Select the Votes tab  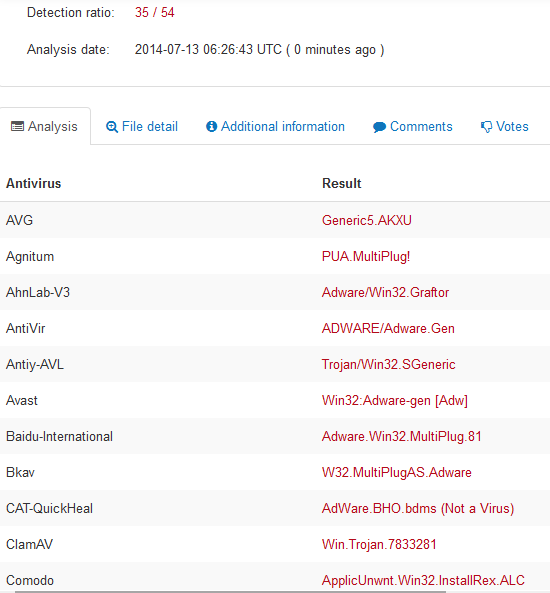click(x=505, y=126)
